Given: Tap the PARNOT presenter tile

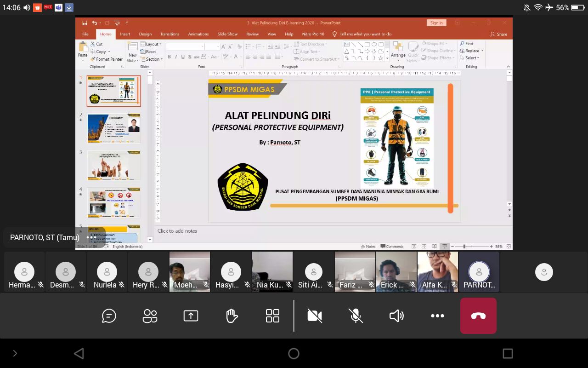Looking at the screenshot, I should 479,271.
